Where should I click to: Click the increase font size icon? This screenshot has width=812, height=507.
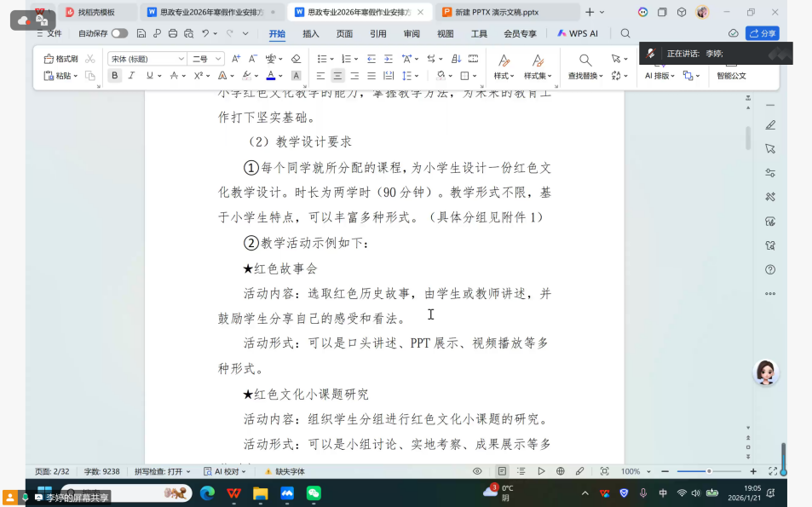[234, 59]
